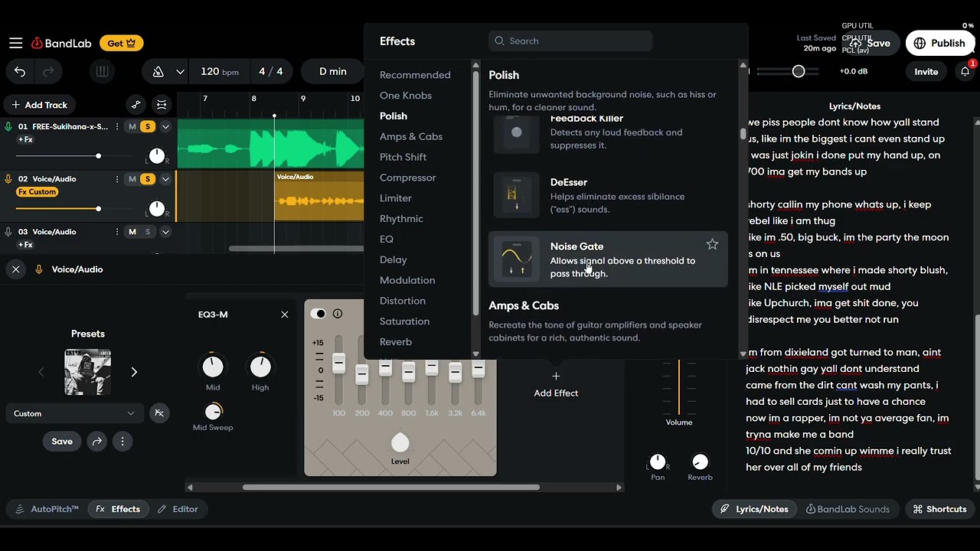Toggle the graphic EQ power switch
Viewport: 980px width, 551px height.
[x=318, y=314]
